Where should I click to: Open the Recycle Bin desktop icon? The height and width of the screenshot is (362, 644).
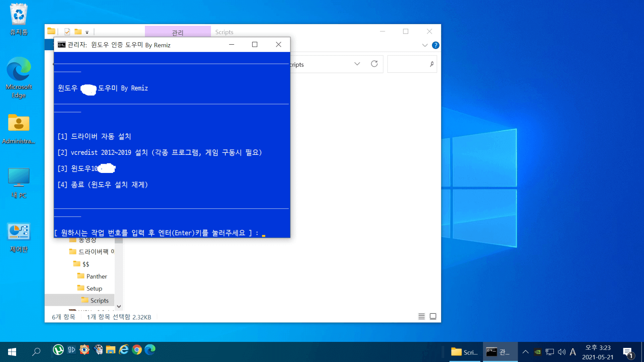click(19, 19)
